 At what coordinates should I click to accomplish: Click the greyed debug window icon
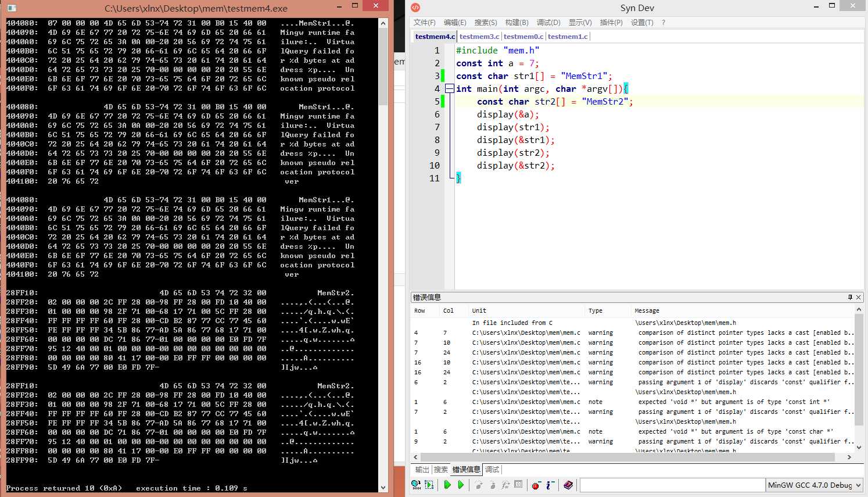[519, 485]
